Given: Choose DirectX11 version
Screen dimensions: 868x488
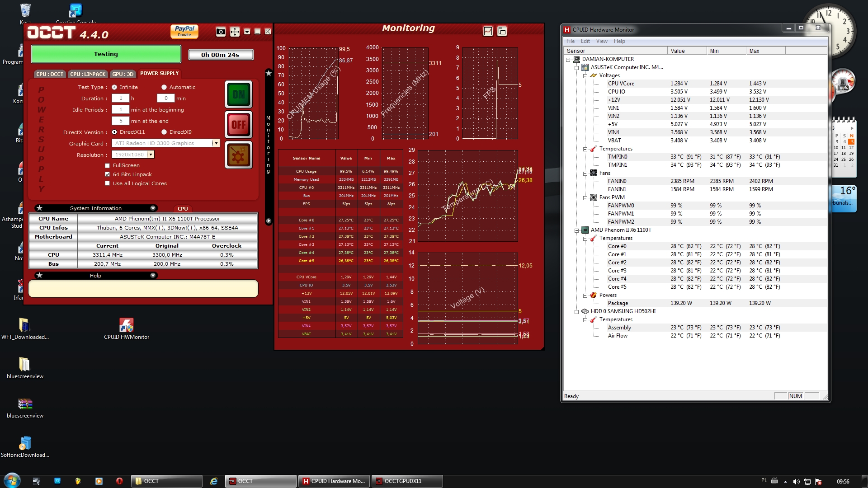Looking at the screenshot, I should pyautogui.click(x=114, y=132).
